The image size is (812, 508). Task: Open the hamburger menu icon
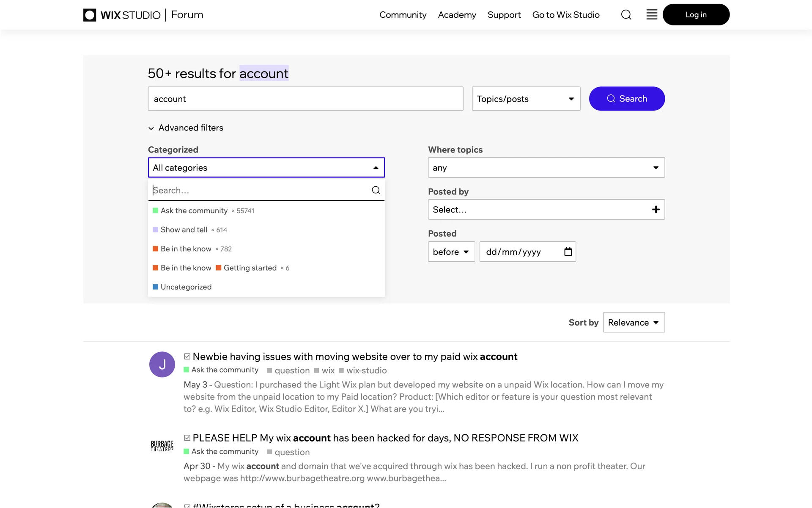coord(652,15)
